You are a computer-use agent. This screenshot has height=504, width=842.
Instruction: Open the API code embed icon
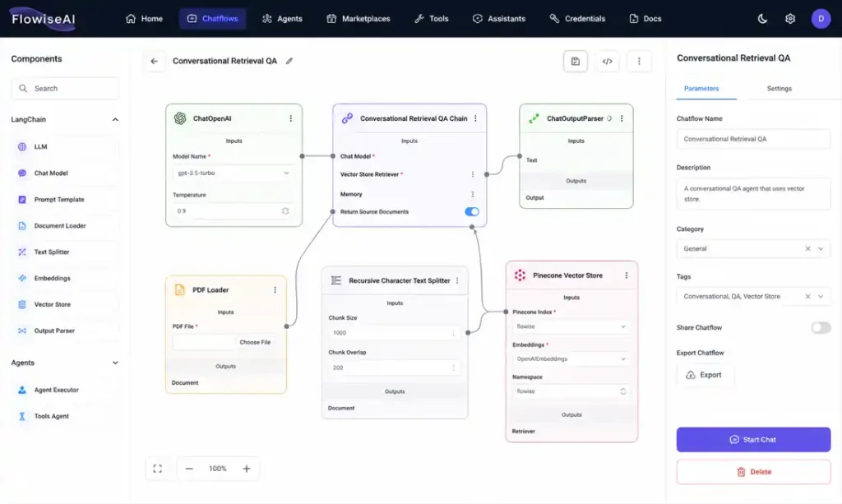(x=608, y=61)
